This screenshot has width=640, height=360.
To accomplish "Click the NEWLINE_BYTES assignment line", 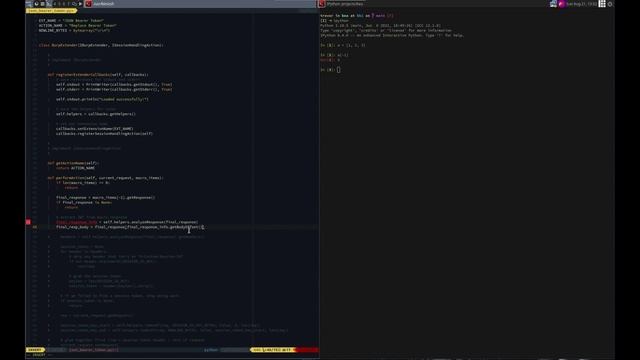I will click(74, 30).
